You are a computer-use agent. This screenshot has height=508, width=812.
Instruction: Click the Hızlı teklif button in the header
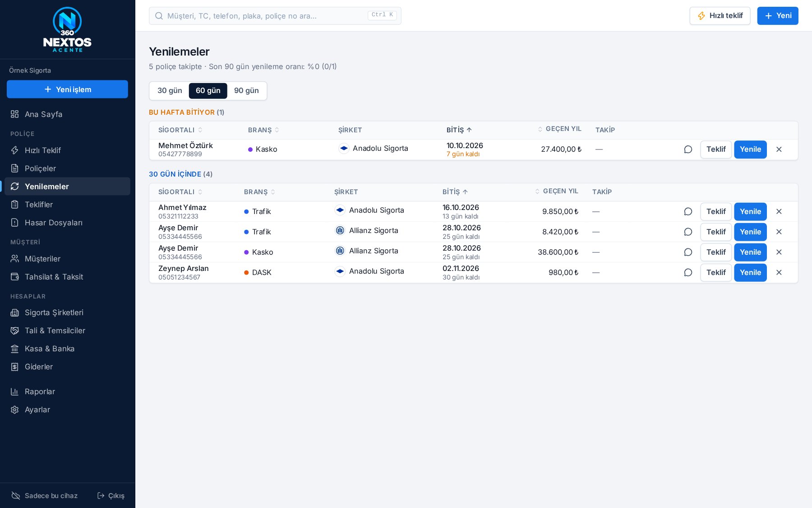720,16
